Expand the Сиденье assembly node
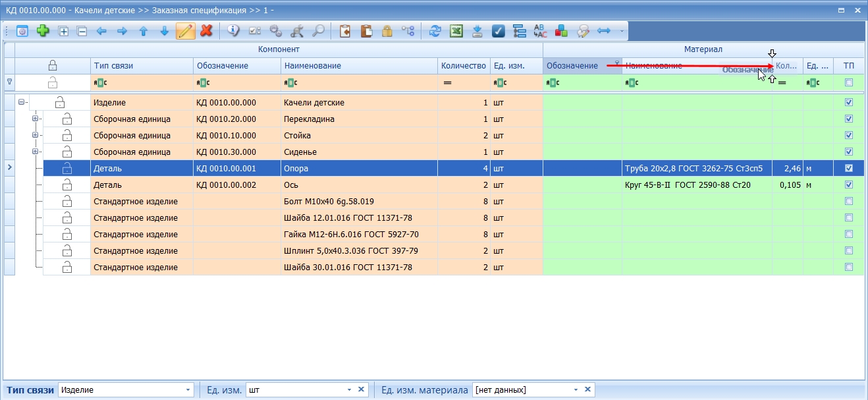Screen dimensions: 868x400 pyautogui.click(x=35, y=152)
